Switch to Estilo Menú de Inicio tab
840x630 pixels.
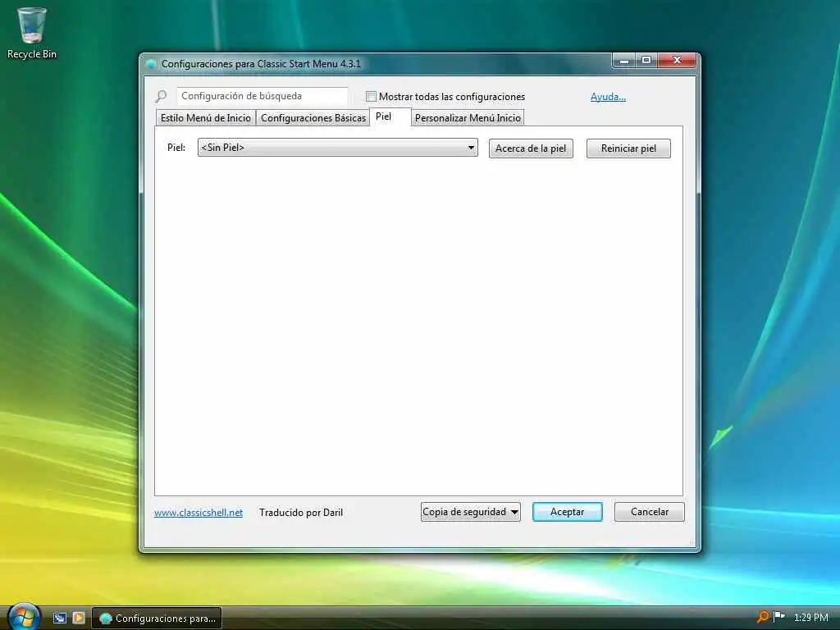[x=205, y=118]
